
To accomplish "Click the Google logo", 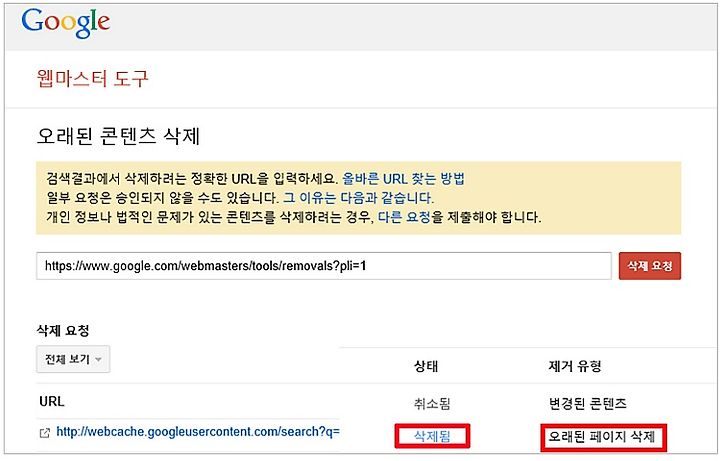I will pos(66,23).
